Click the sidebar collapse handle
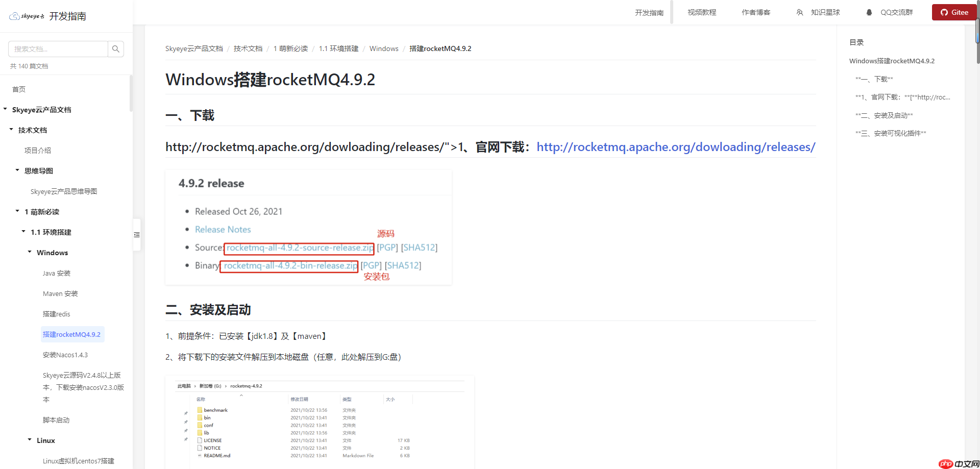The width and height of the screenshot is (980, 469). point(136,234)
